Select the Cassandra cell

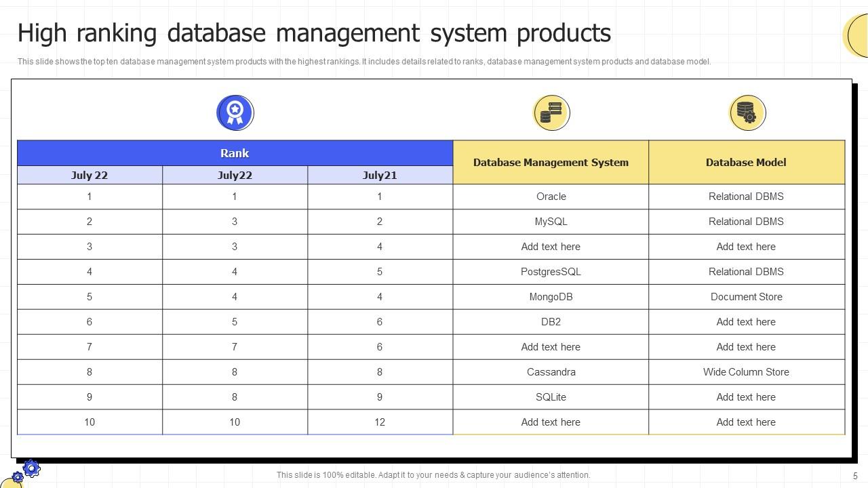pyautogui.click(x=551, y=372)
